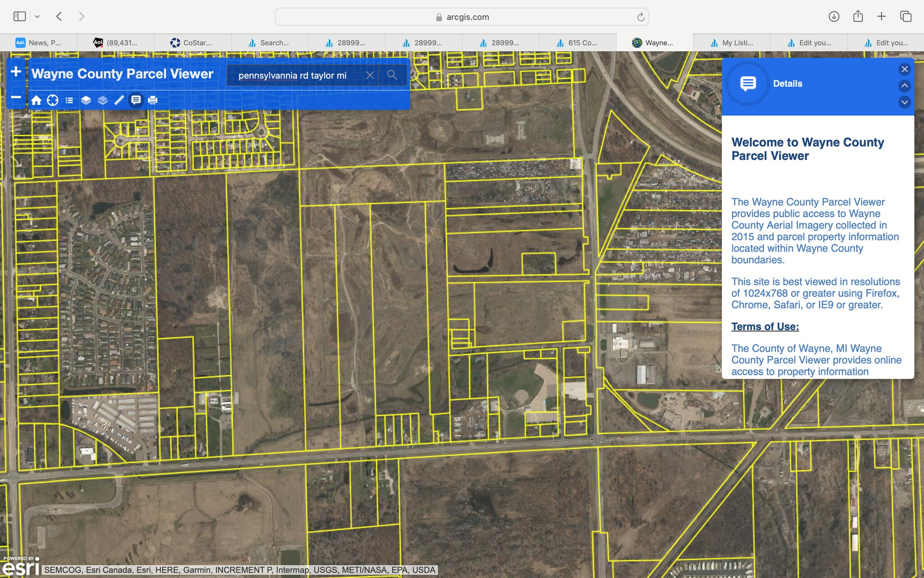924x578 pixels.
Task: Toggle the Details speech bubble icon
Action: click(136, 100)
